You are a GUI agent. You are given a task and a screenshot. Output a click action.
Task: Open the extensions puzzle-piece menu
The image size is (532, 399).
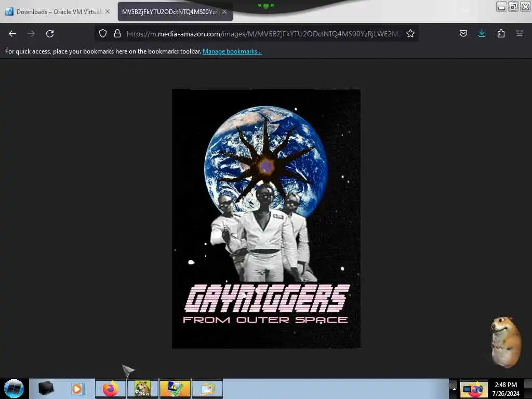pyautogui.click(x=501, y=33)
